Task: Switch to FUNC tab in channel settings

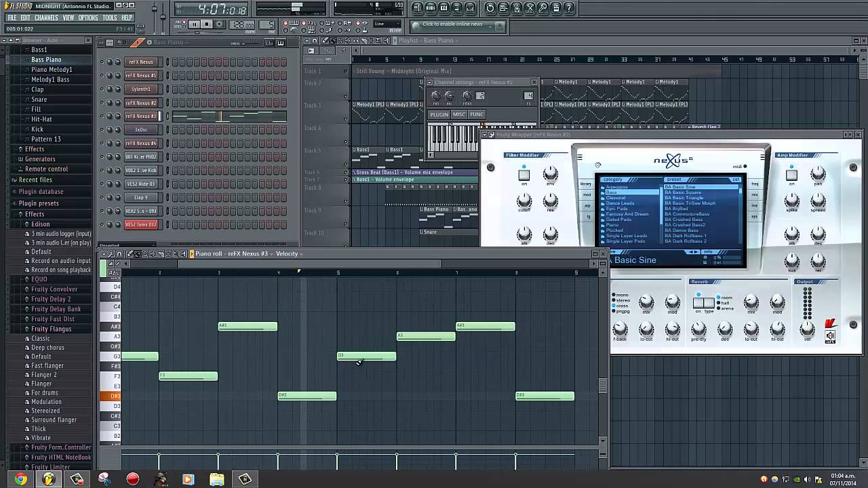Action: coord(477,115)
